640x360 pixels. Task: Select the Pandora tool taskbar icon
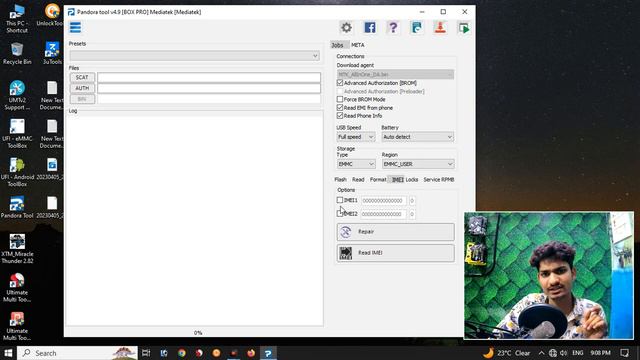coord(268,353)
